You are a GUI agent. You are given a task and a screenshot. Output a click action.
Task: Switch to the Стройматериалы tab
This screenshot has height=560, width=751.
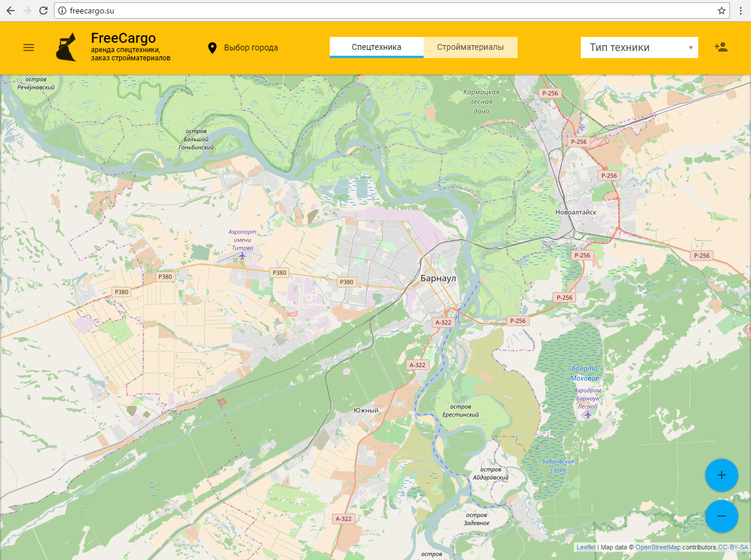tap(470, 47)
